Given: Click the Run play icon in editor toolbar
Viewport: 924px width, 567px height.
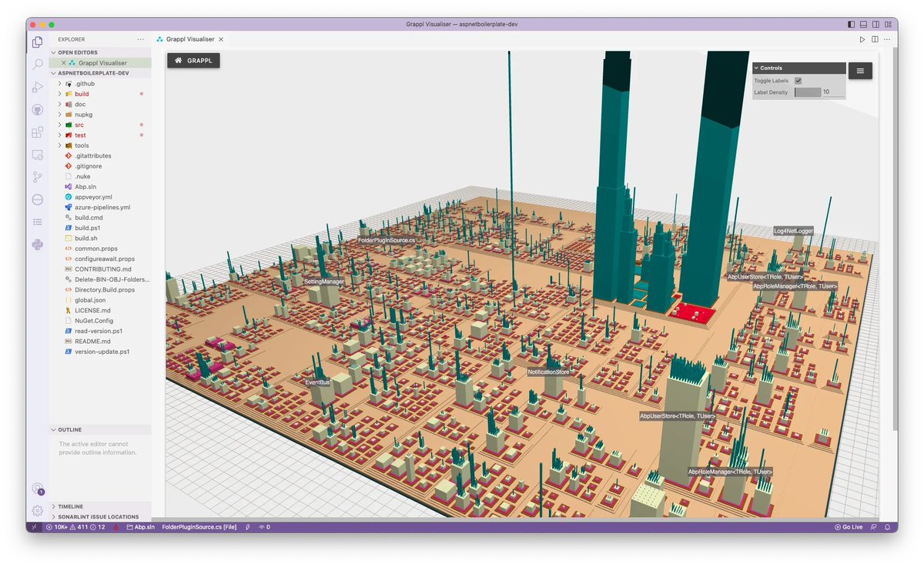Looking at the screenshot, I should [x=862, y=39].
